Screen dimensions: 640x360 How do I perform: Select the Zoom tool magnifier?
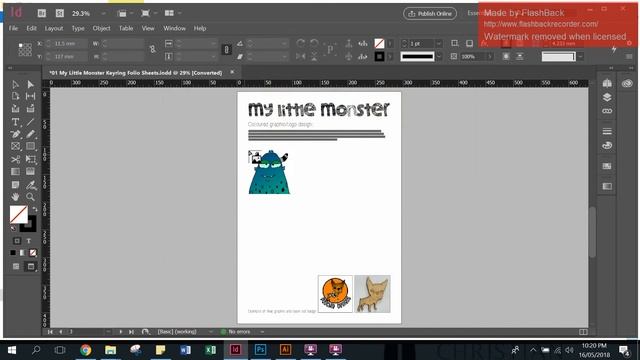point(31,197)
